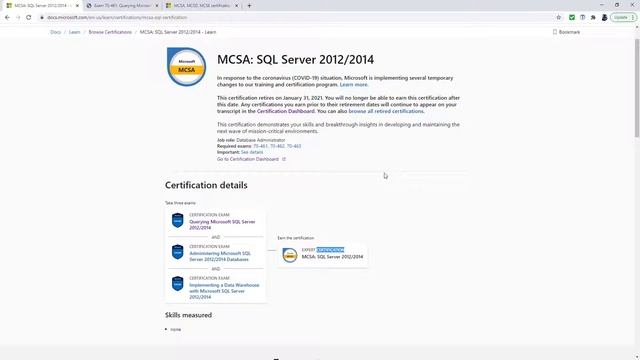Click the address bar URL field
640x360 pixels.
coord(298,18)
